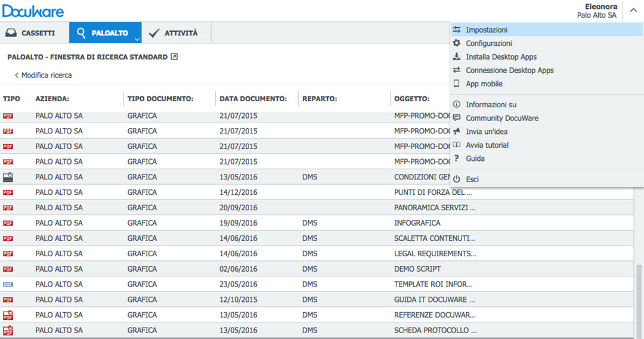Click the Impostazioni sliders icon

(457, 30)
